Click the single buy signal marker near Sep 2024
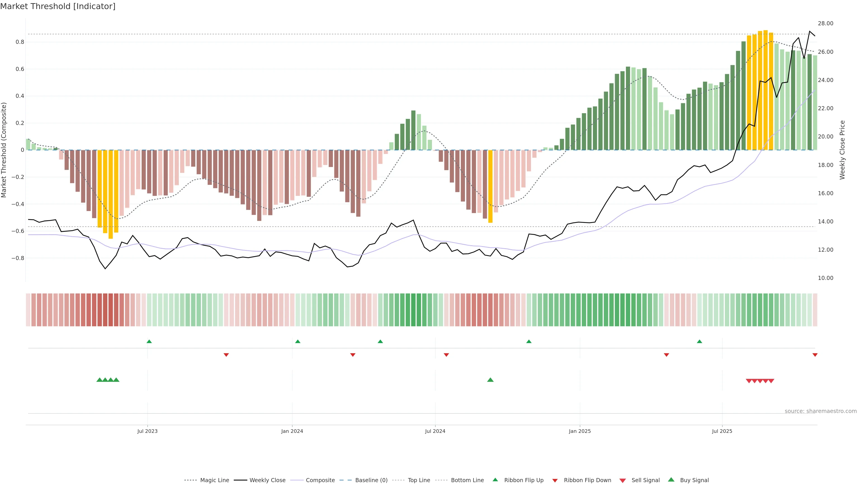This screenshot has width=868, height=488. click(490, 380)
